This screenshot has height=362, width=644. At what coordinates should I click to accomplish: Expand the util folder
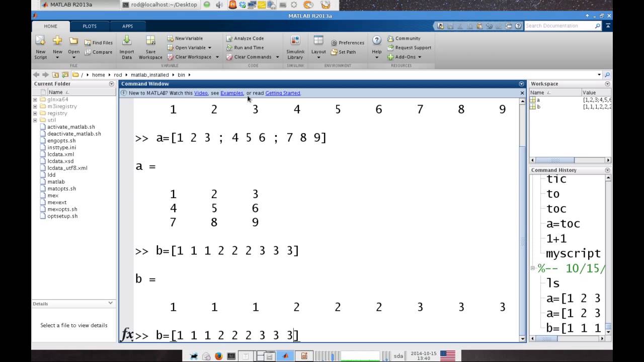pyautogui.click(x=35, y=120)
